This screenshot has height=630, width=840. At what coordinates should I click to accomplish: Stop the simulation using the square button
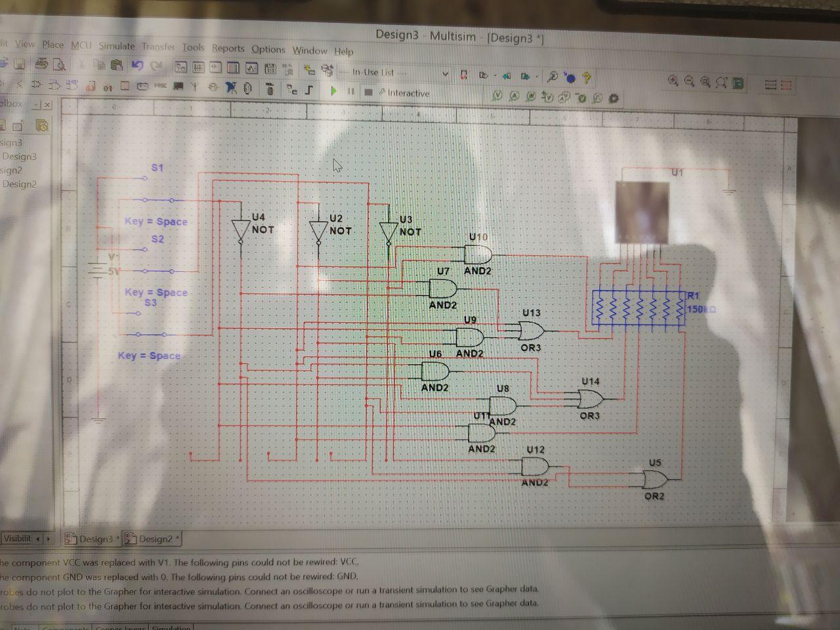368,93
